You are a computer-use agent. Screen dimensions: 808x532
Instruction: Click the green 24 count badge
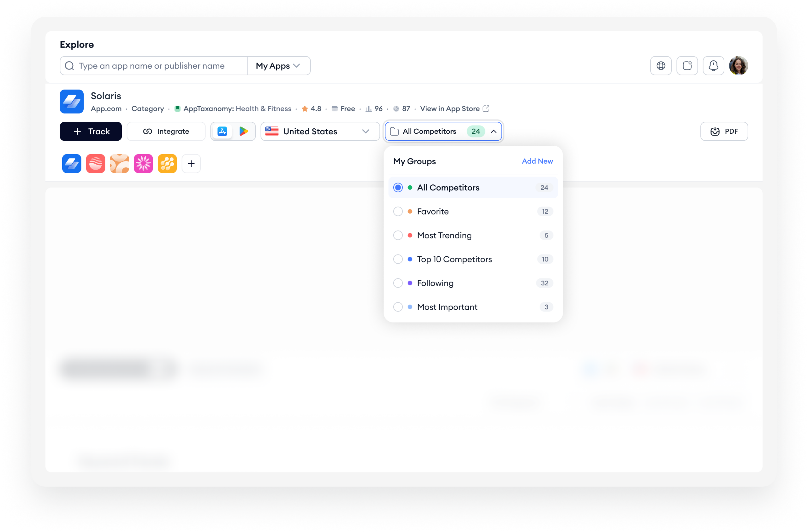[x=476, y=131]
